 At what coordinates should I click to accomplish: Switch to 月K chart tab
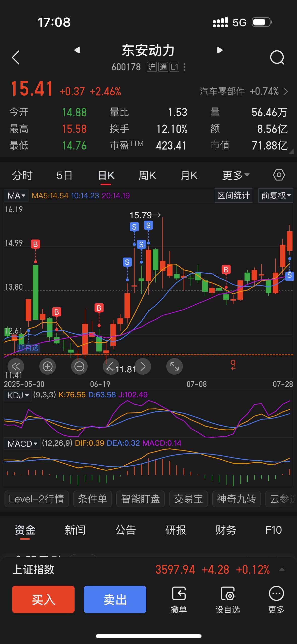point(189,175)
